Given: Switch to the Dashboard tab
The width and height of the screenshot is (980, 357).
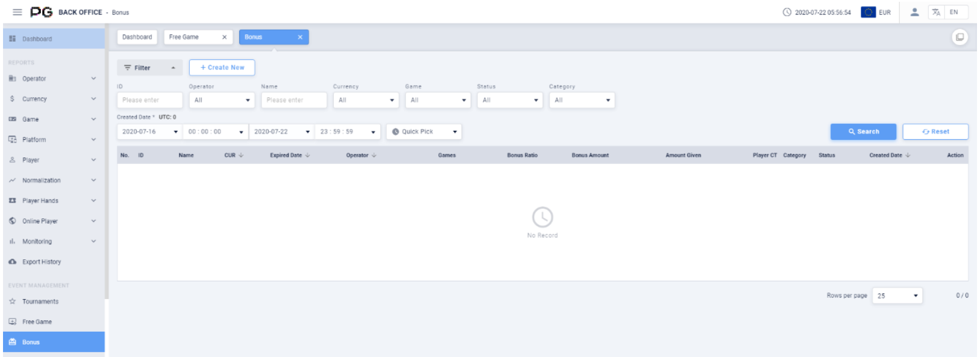Looking at the screenshot, I should click(x=137, y=37).
